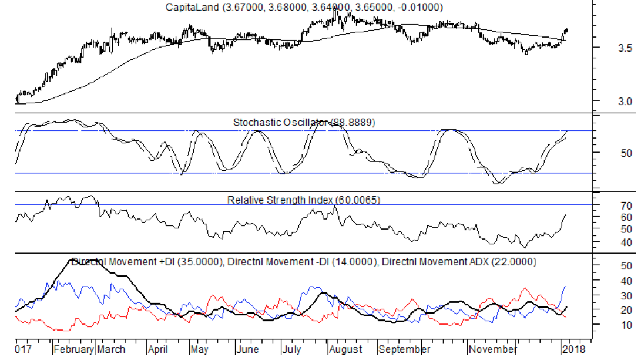
Task: Select the Relative Strength Index (60.0065) label
Action: [304, 200]
